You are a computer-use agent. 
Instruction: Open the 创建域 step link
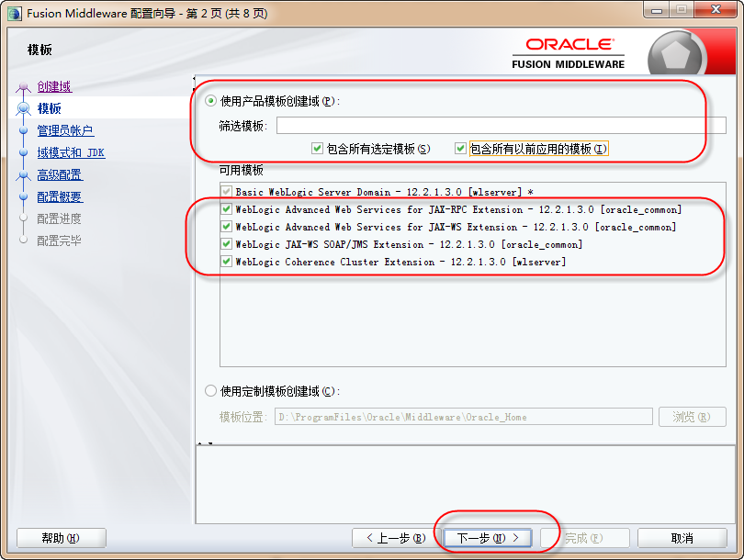[54, 87]
